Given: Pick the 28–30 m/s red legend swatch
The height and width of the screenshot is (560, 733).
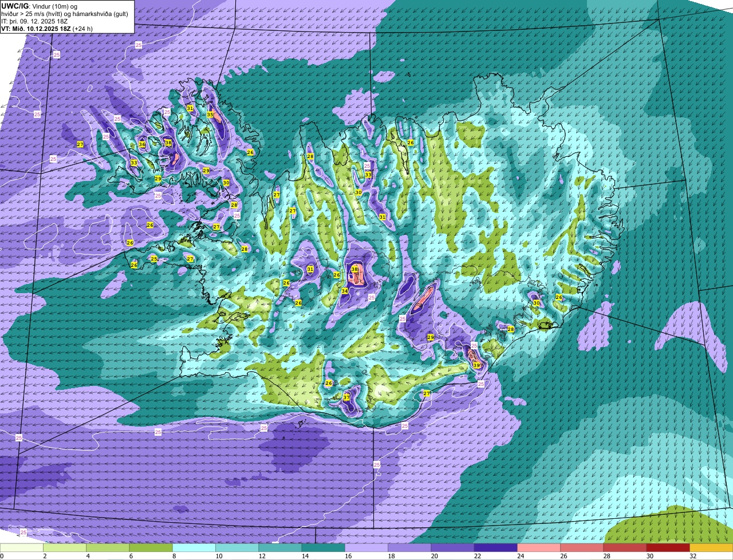Looking at the screenshot, I should point(625,547).
